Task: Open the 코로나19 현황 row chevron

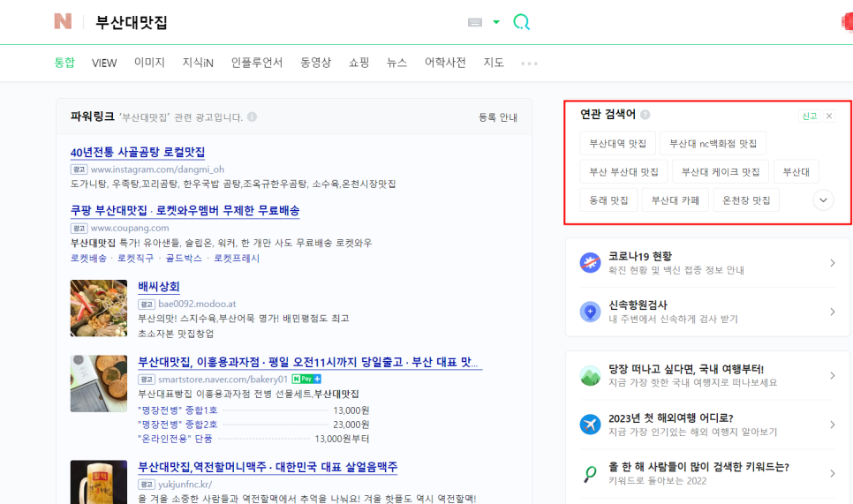Action: coord(833,263)
